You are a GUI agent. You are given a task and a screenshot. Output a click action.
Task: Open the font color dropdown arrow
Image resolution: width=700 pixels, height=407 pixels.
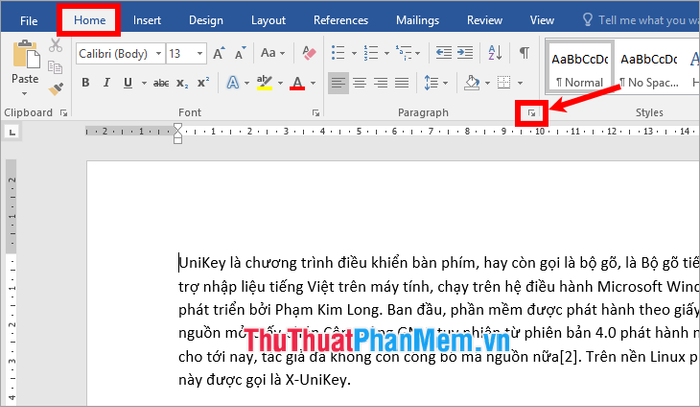(313, 83)
